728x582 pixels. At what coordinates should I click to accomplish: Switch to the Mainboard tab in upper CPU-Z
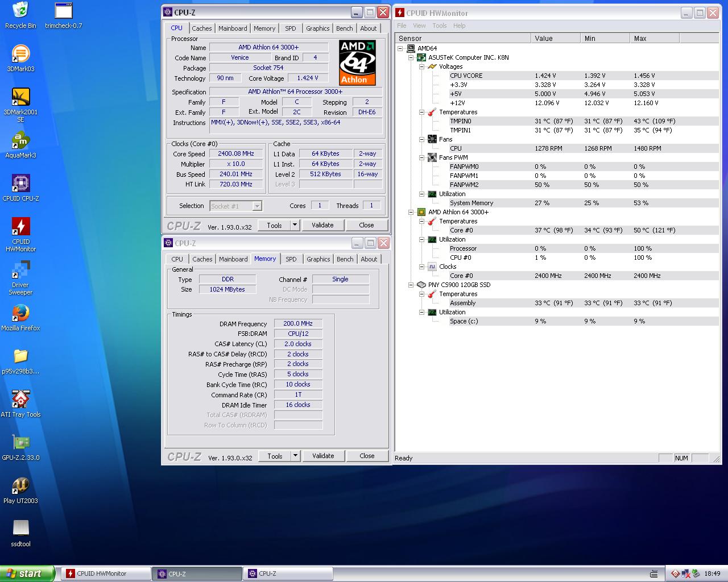[x=233, y=28]
